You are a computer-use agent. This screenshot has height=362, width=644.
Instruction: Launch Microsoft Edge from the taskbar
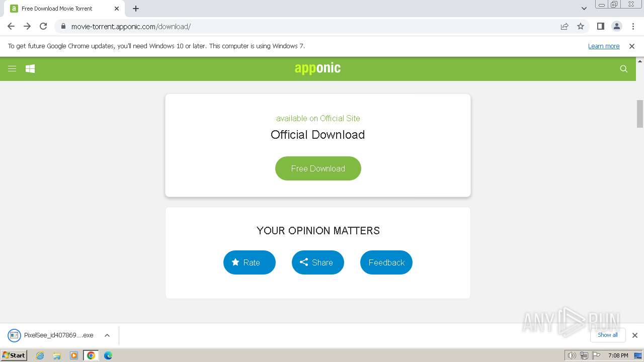click(108, 355)
